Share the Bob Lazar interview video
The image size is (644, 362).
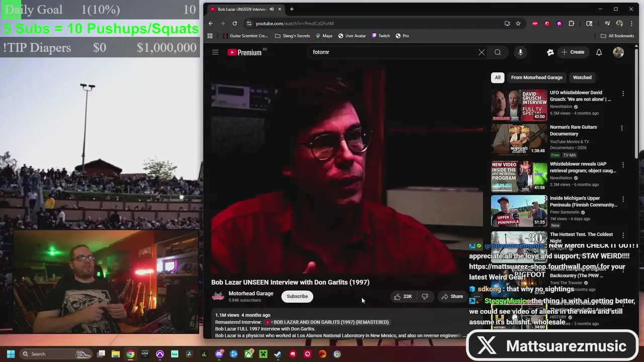452,297
